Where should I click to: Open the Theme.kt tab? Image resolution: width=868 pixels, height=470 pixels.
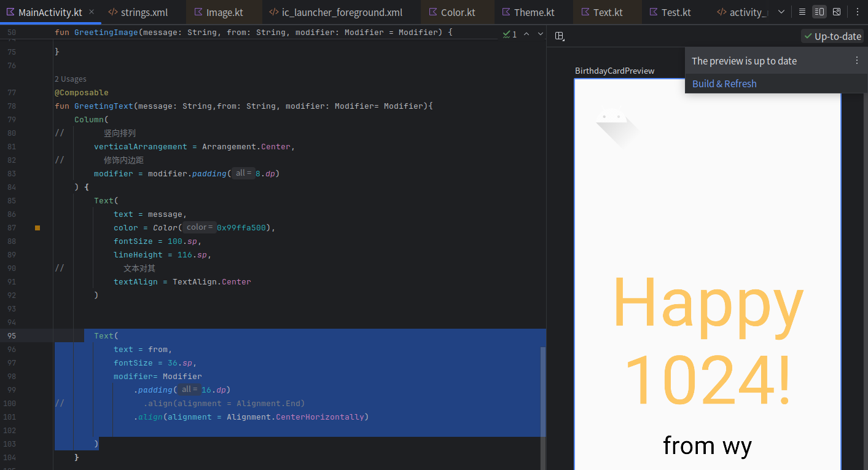[534, 12]
